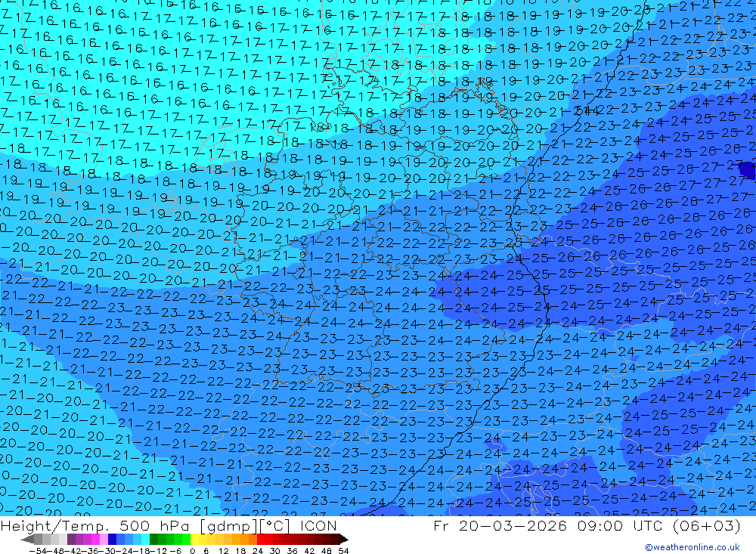Click the '18' legend label
The image size is (756, 554).
click(240, 551)
